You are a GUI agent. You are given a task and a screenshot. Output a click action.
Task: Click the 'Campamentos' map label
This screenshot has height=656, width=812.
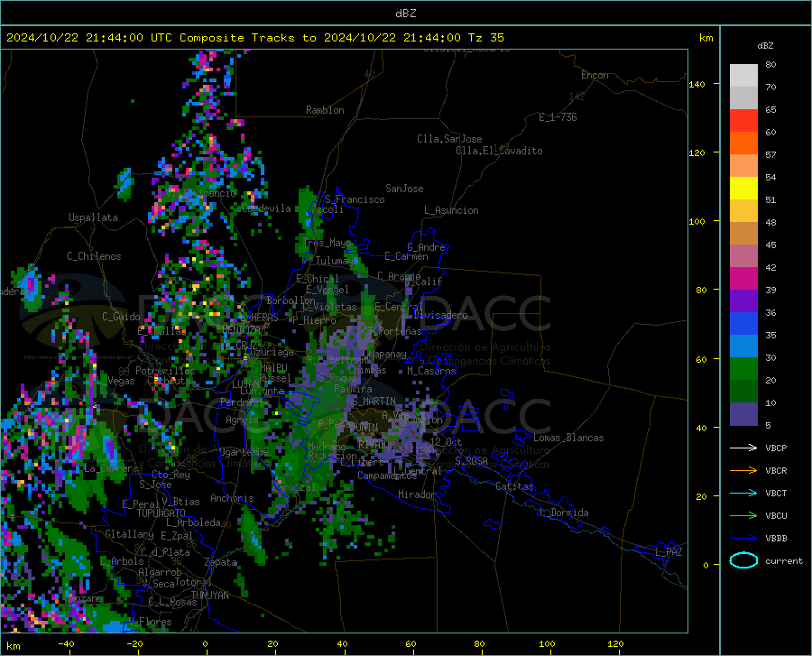point(387,476)
